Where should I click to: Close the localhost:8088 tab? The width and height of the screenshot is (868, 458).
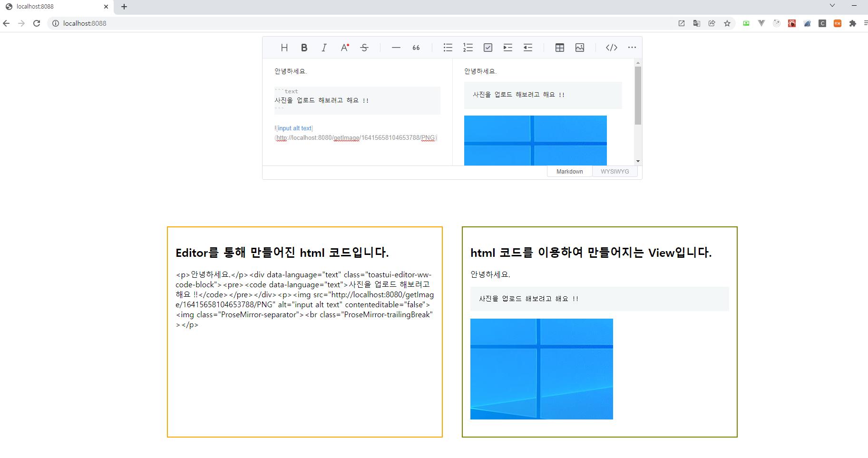click(106, 7)
